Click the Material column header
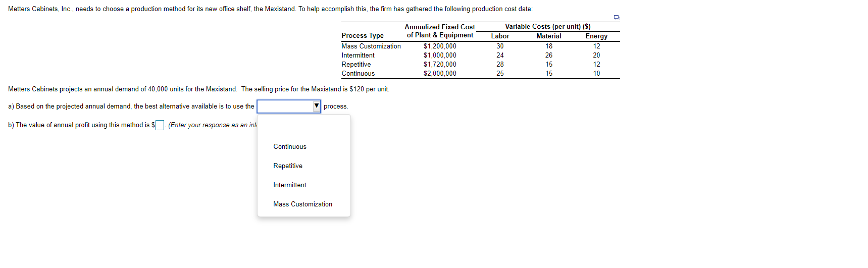The height and width of the screenshot is (268, 868). (x=549, y=36)
